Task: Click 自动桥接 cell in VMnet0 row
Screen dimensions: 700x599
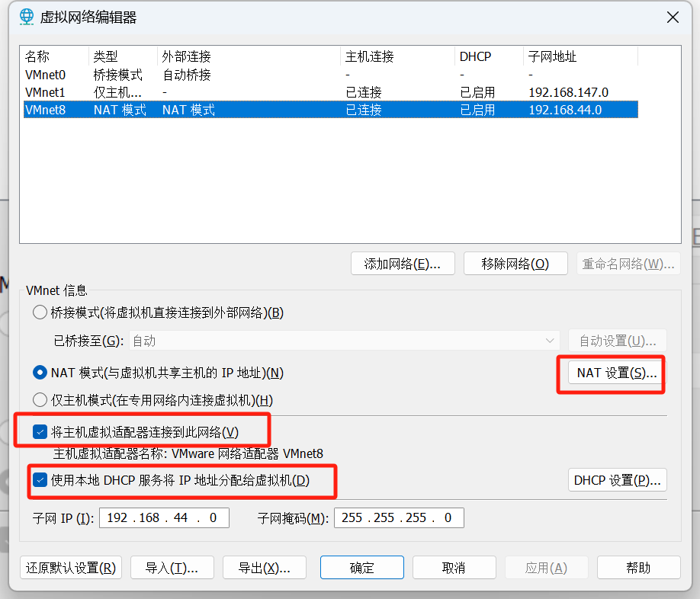Action: [x=187, y=75]
